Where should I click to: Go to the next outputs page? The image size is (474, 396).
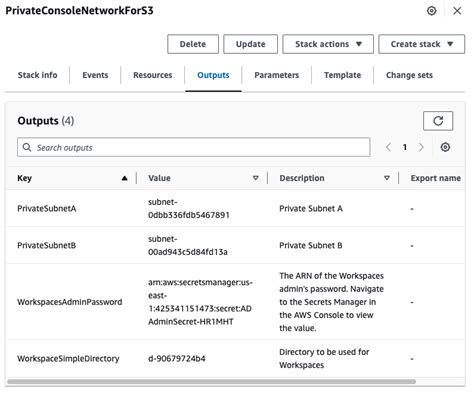[421, 147]
